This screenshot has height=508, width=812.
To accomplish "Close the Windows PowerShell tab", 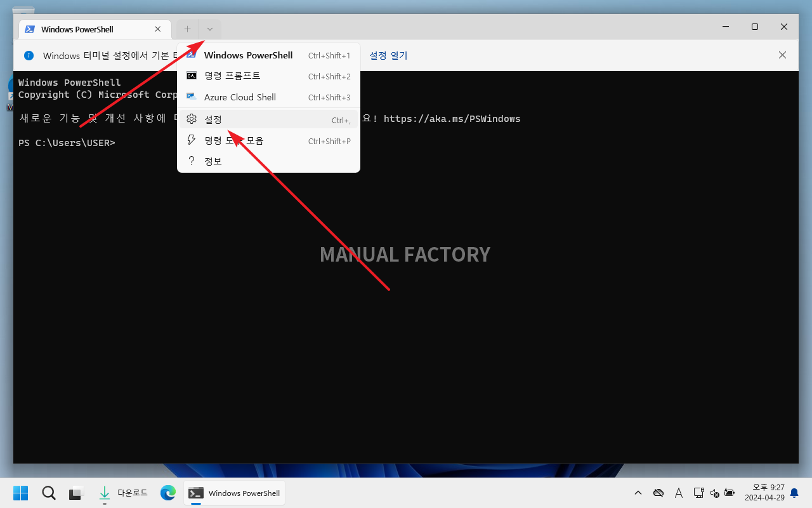I will pos(158,29).
